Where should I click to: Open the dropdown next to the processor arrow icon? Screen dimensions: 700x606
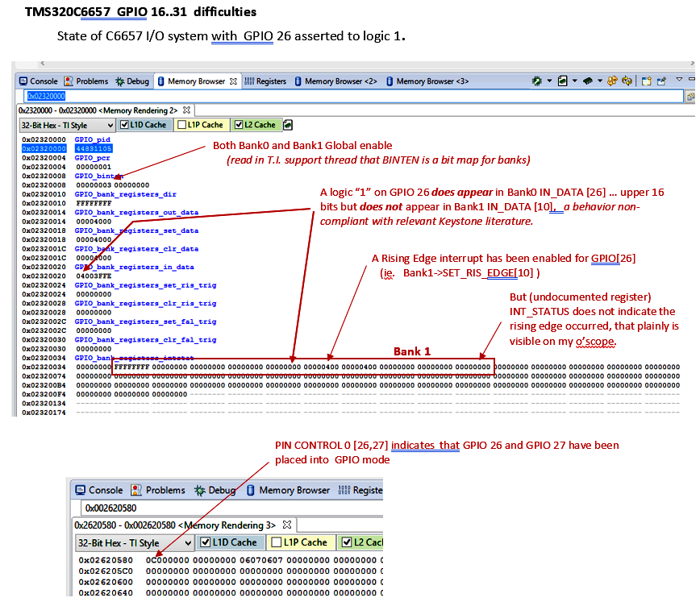click(x=549, y=81)
